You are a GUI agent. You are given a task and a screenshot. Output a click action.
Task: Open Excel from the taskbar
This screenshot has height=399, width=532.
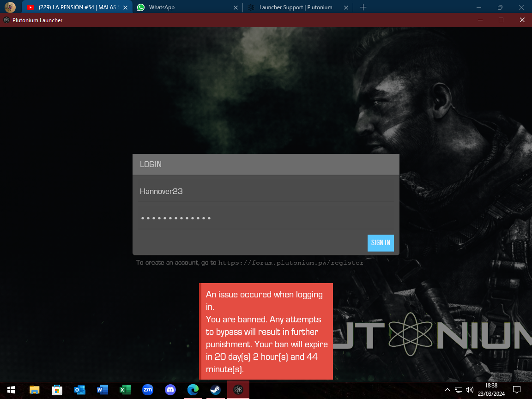pyautogui.click(x=125, y=390)
